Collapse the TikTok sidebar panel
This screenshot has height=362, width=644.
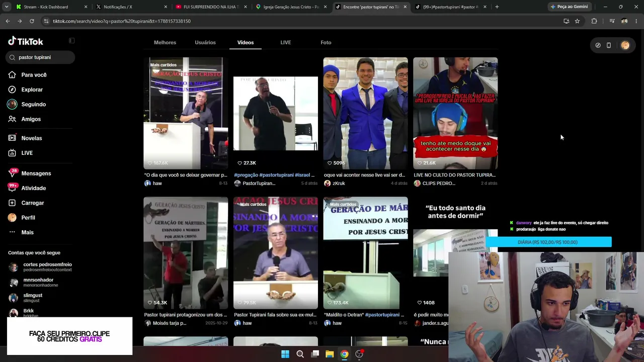click(71, 41)
